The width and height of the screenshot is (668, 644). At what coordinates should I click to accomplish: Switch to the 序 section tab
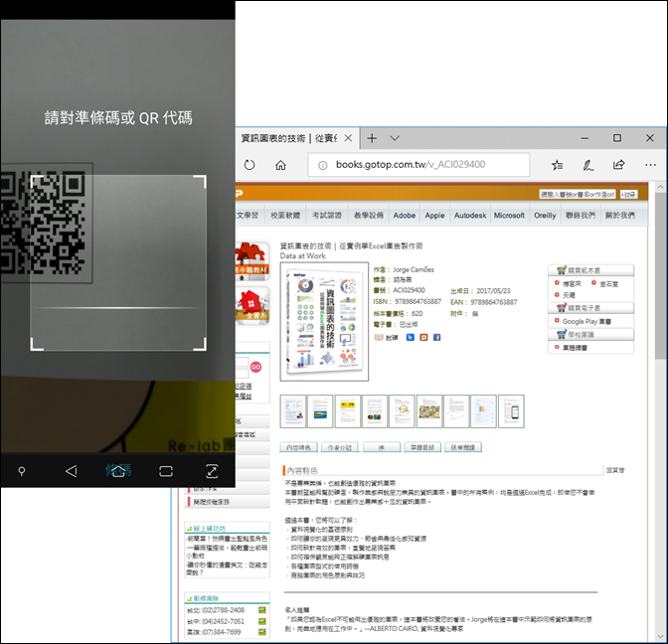[382, 447]
